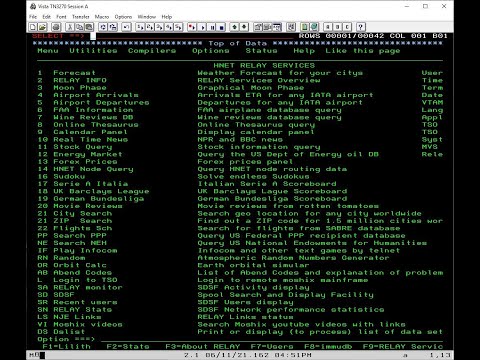Image resolution: width=480 pixels, height=360 pixels.
Task: Run macro 5 from the toolbar
Action: 178,27
